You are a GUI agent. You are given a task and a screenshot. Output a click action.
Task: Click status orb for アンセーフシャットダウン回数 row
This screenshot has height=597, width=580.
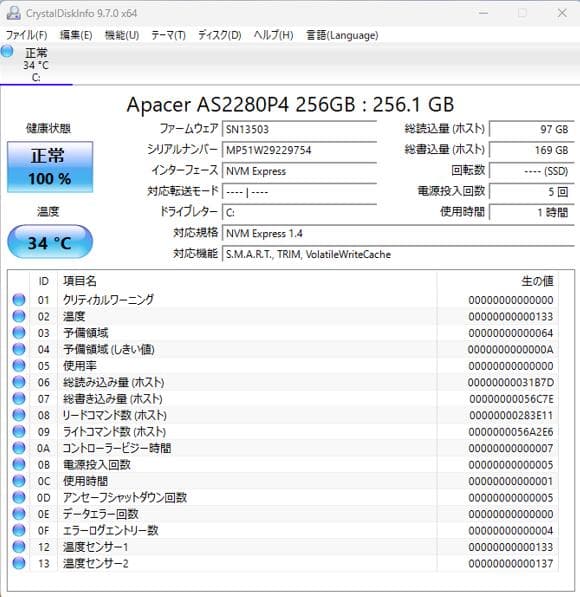pyautogui.click(x=19, y=497)
